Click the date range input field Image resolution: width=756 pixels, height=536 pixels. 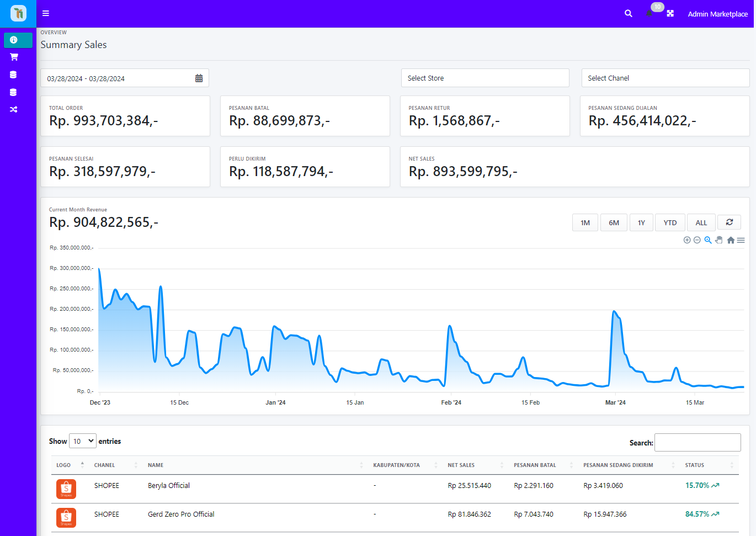click(x=125, y=78)
